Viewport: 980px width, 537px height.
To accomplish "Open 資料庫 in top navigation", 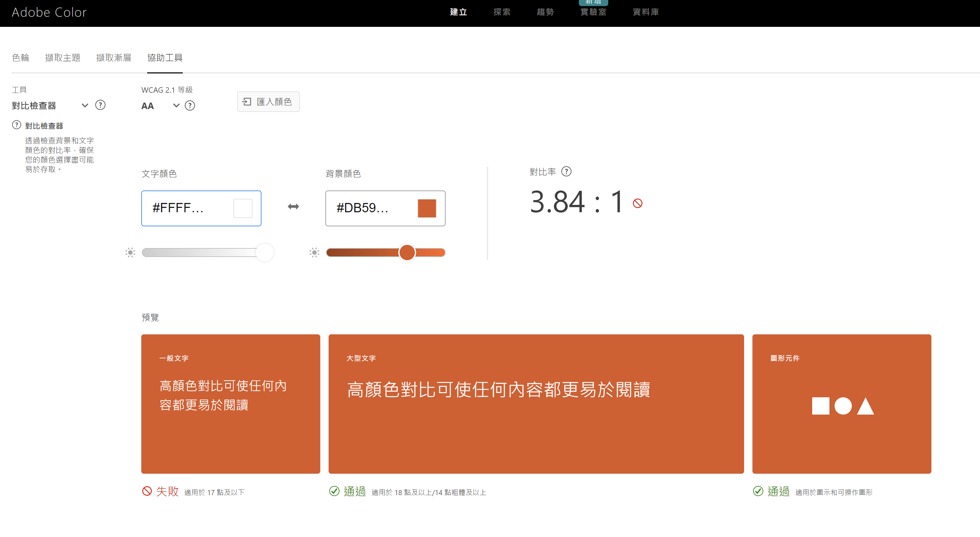I will [x=645, y=12].
